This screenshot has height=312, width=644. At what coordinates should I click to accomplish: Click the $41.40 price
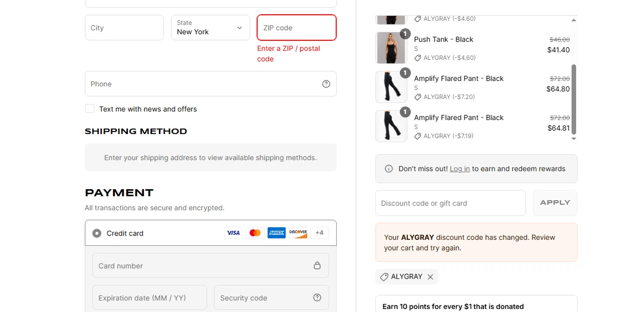(559, 50)
